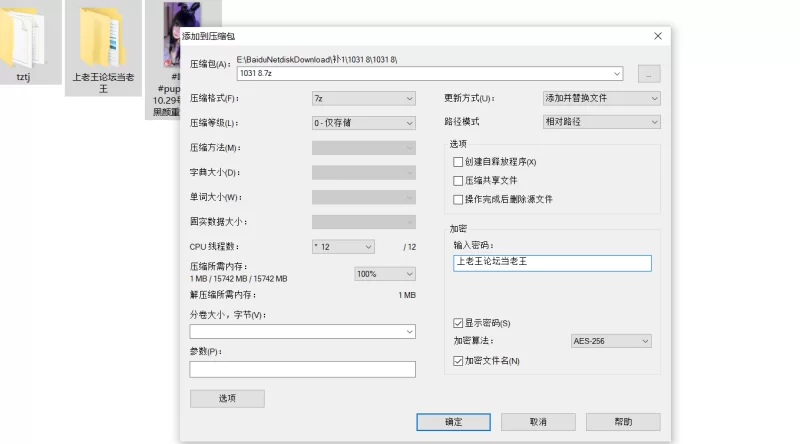
Task: Click the 7-Zip dialog title bar icon
Action: click(174, 36)
